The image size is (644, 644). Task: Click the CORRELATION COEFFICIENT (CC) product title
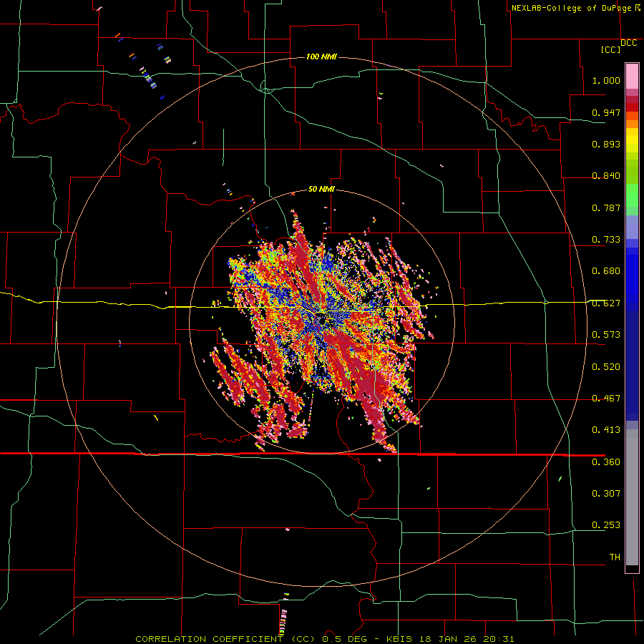[x=225, y=639]
